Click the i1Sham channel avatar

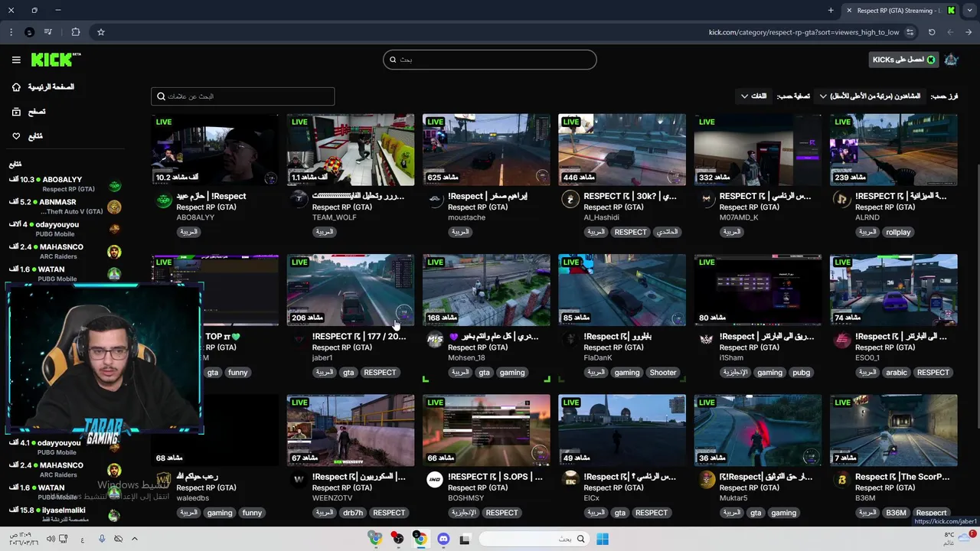point(706,341)
